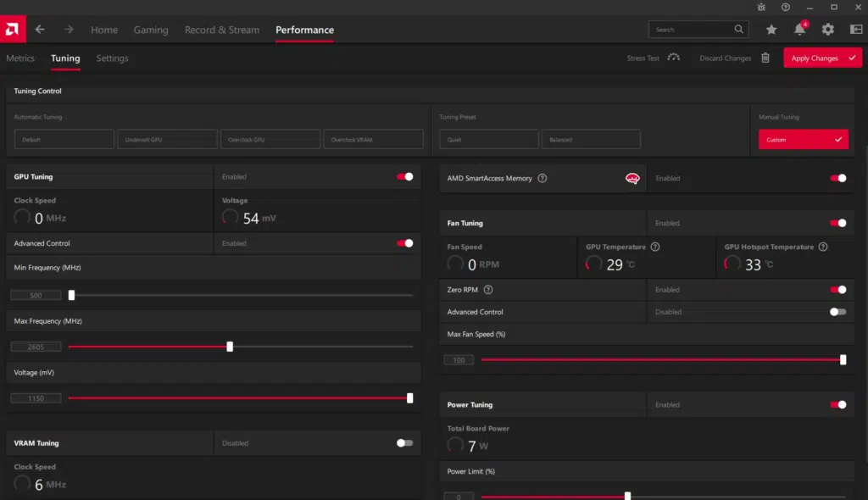Switch to the Gaming tab
Screen dimensions: 868x500
pos(151,30)
